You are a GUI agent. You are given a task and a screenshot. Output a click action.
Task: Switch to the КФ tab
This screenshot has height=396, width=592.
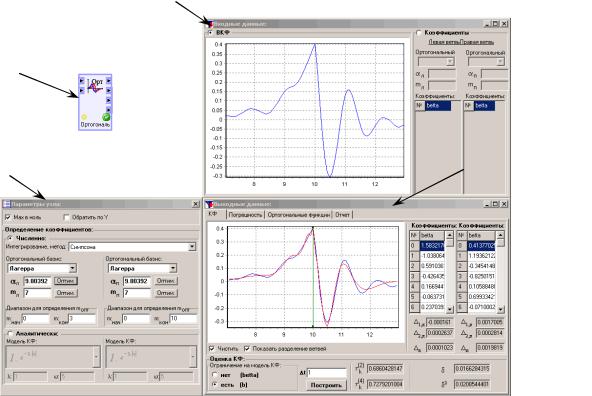coord(213,214)
